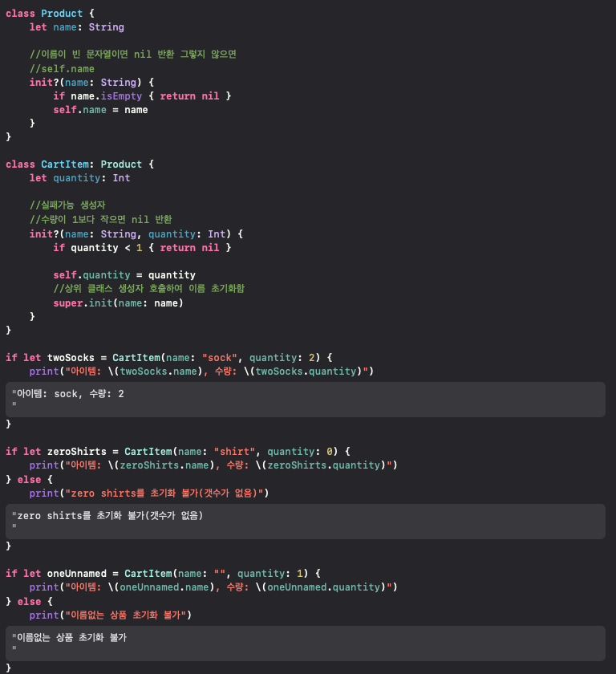Click print line 'zero shirts를 초기화 불가(갯수가 없음)'
The width and height of the screenshot is (616, 674).
(x=149, y=493)
